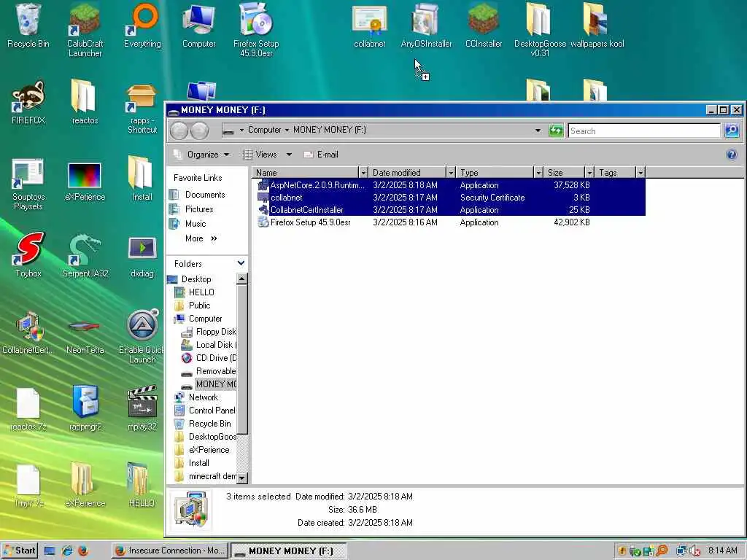Select the Souptoys Playsets shortcut

(28, 184)
